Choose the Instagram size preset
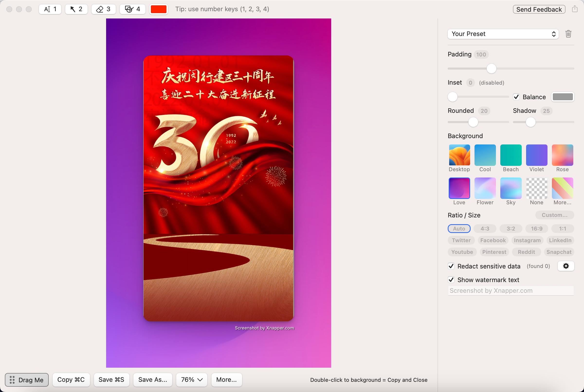The image size is (584, 392). click(x=527, y=240)
